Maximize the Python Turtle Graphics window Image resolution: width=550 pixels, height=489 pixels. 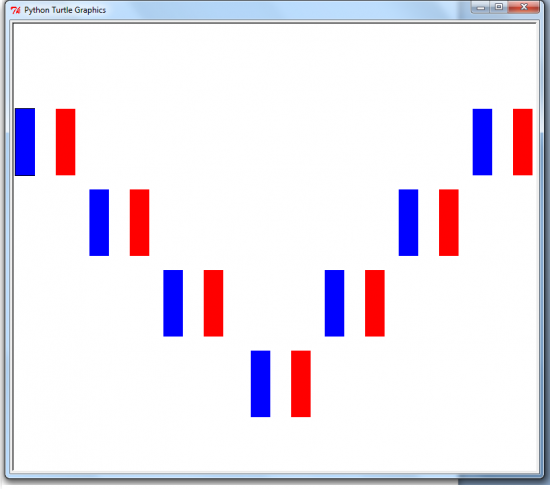pyautogui.click(x=499, y=7)
